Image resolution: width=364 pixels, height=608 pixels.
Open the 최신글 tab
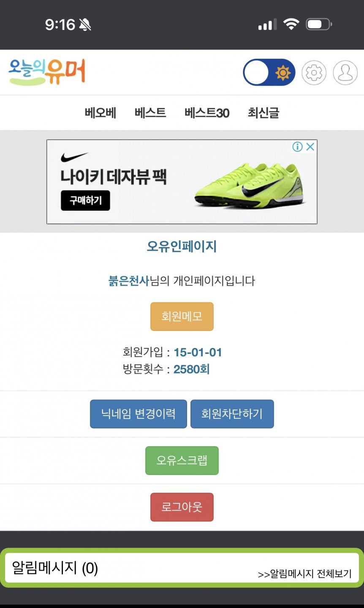pyautogui.click(x=263, y=113)
